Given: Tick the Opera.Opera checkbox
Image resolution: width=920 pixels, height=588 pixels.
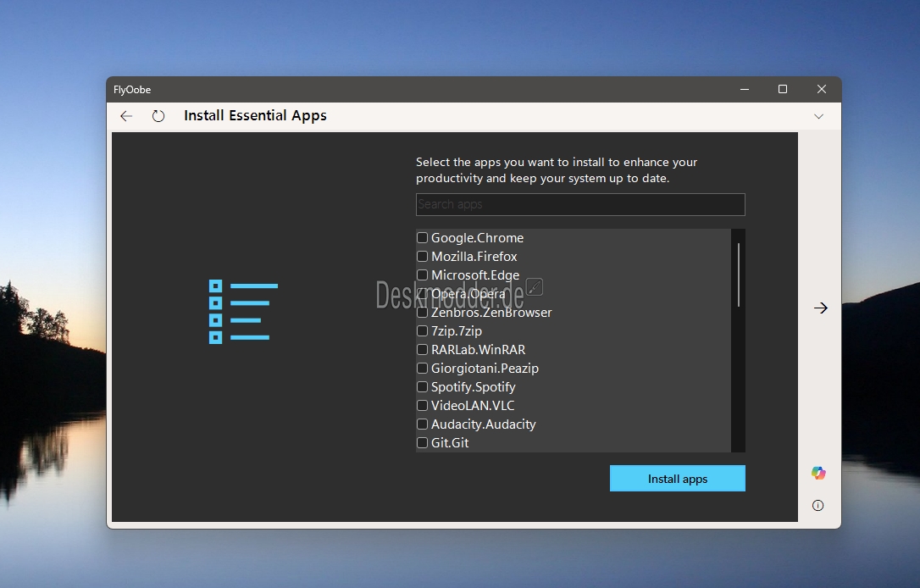Looking at the screenshot, I should (x=422, y=293).
